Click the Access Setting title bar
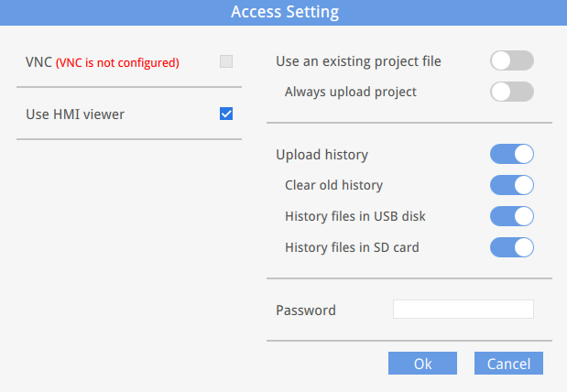Viewport: 567px width, 392px height. pos(284,13)
